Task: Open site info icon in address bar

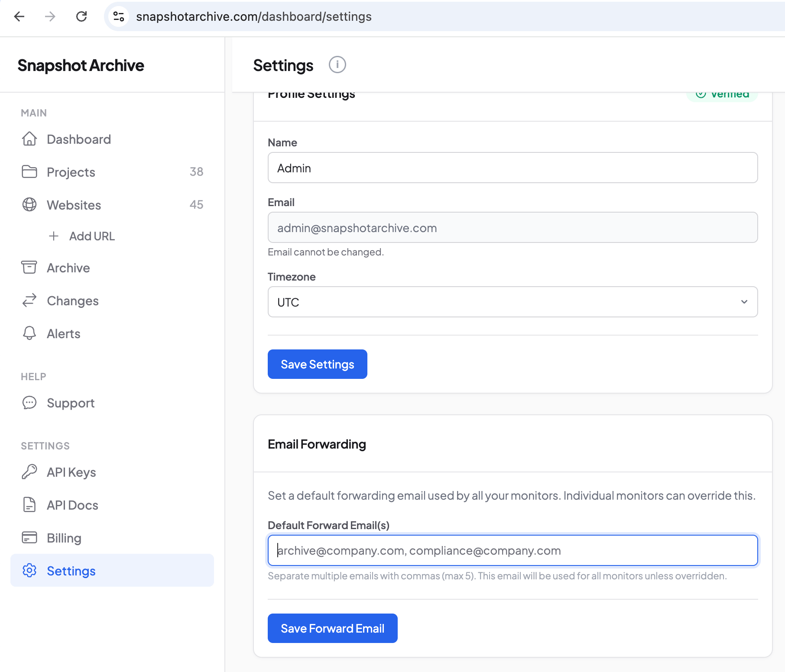Action: pos(119,16)
